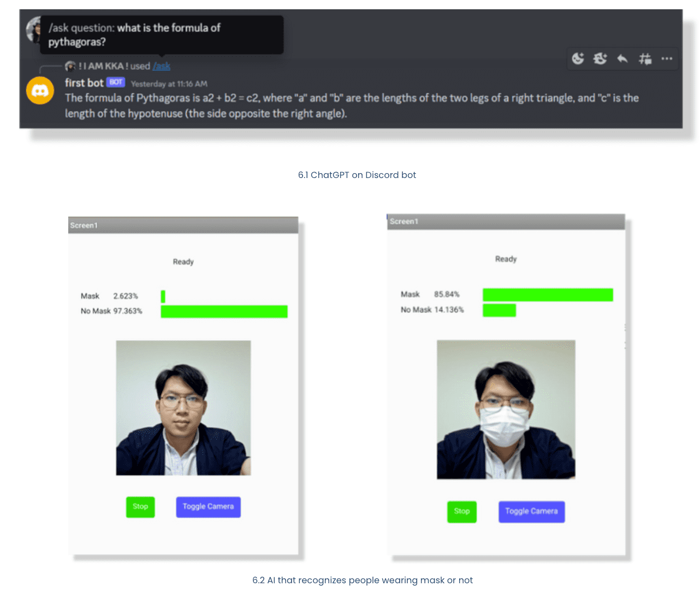Select the masked webcam preview image
This screenshot has width=700, height=604.
point(505,409)
